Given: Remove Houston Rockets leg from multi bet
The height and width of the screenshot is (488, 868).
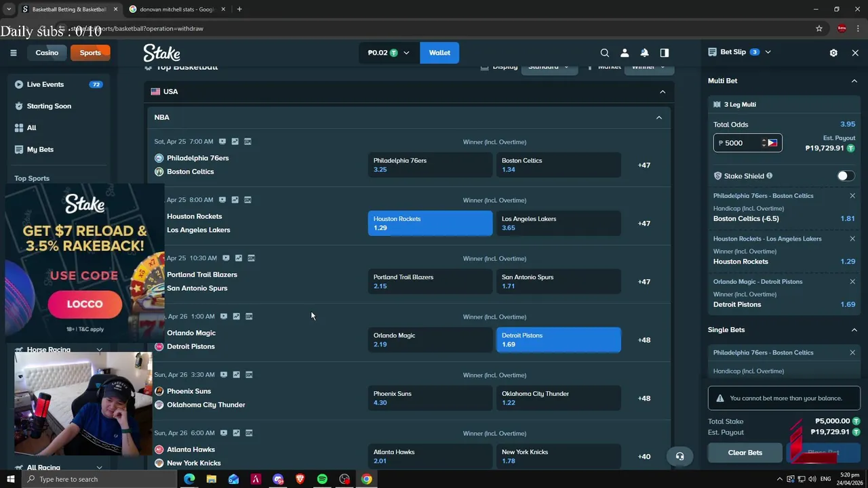Looking at the screenshot, I should [852, 239].
